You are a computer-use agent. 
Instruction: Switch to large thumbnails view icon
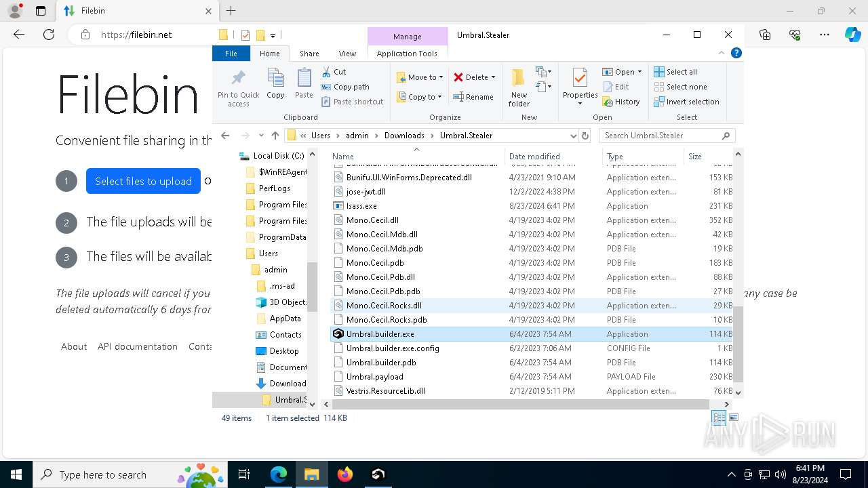click(733, 418)
